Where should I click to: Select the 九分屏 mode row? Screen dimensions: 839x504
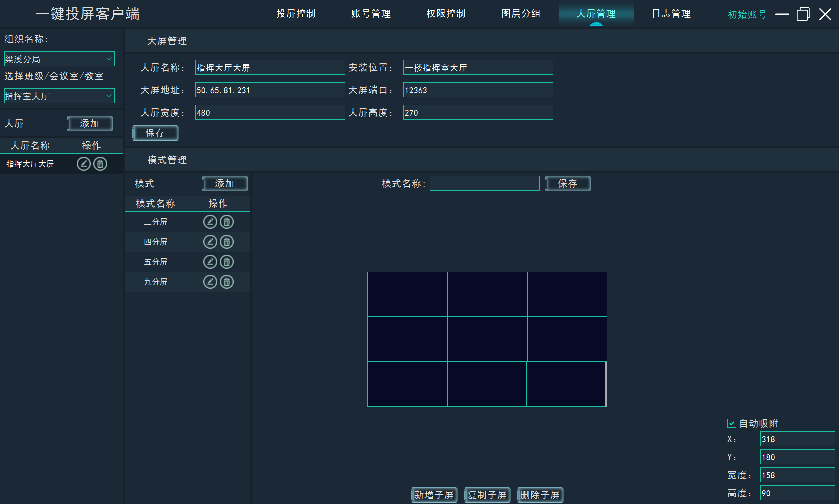click(187, 282)
